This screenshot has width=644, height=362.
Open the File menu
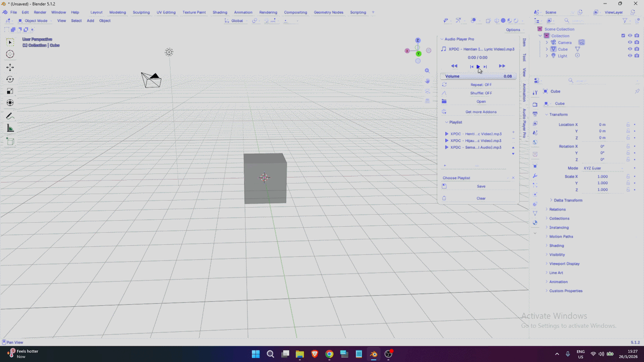point(14,12)
